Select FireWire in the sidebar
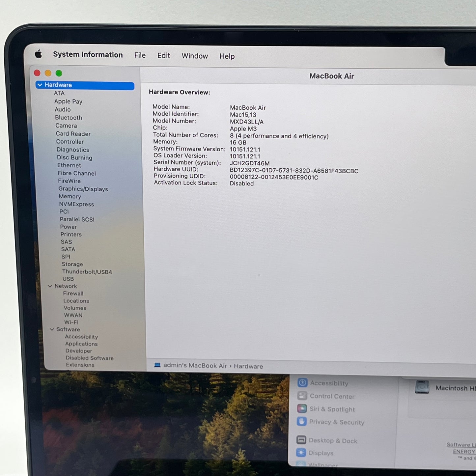The image size is (476, 476). [x=69, y=181]
